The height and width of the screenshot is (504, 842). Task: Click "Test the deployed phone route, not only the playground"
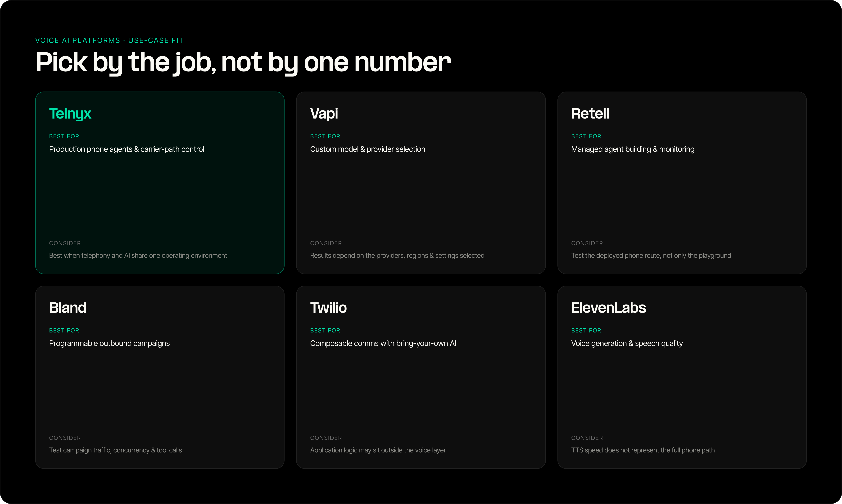(651, 256)
